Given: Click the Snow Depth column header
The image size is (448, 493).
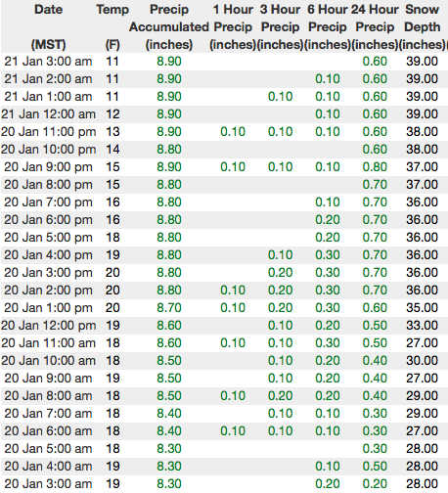Looking at the screenshot, I should [x=423, y=26].
